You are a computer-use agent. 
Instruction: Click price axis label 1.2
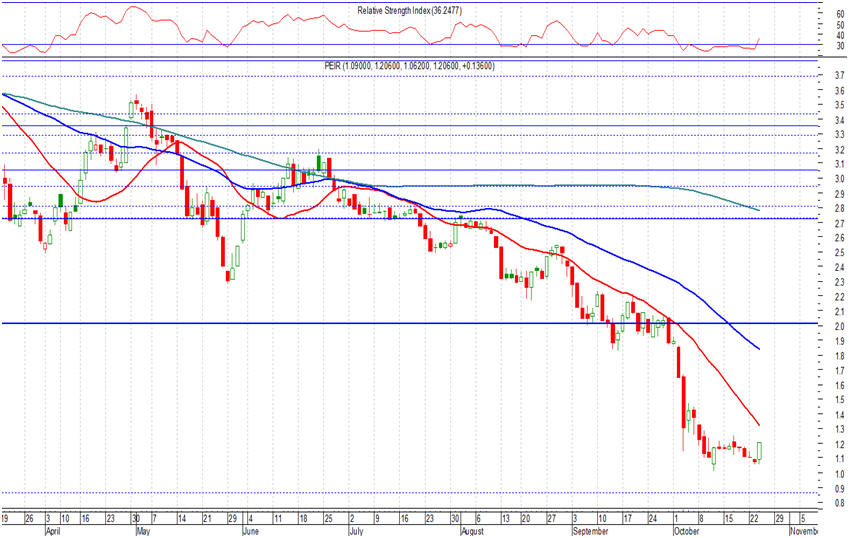click(x=840, y=444)
